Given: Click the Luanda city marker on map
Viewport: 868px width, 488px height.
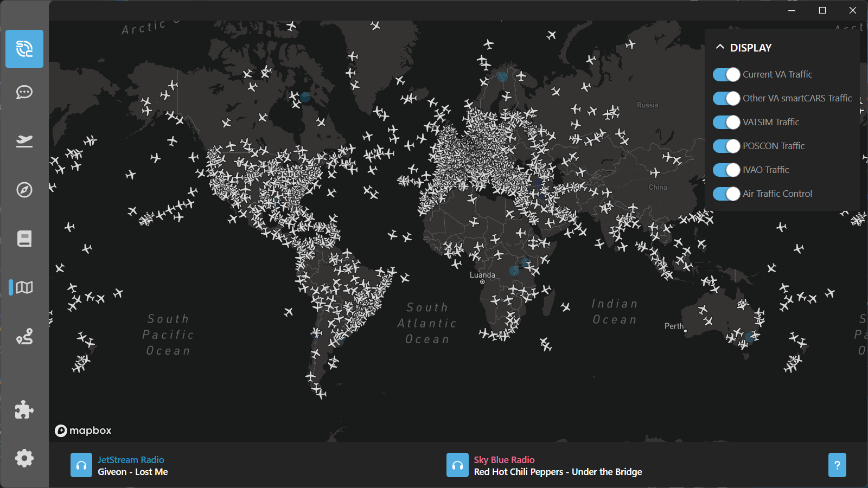Looking at the screenshot, I should 482,281.
